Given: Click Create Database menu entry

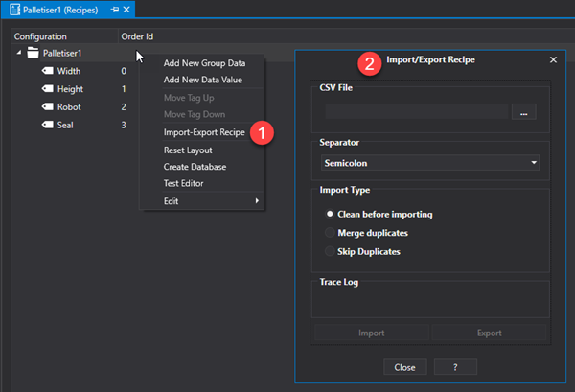Looking at the screenshot, I should (195, 167).
